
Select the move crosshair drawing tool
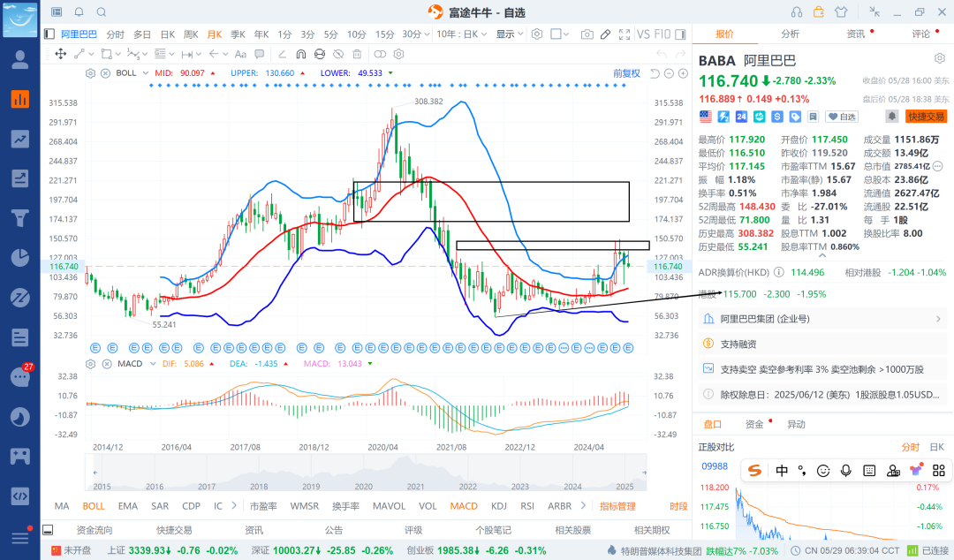(61, 54)
